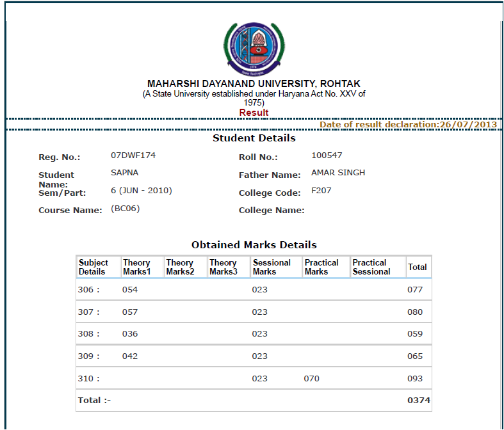The height and width of the screenshot is (430, 504).
Task: Click the Sessional Marks column header
Action: 276,267
